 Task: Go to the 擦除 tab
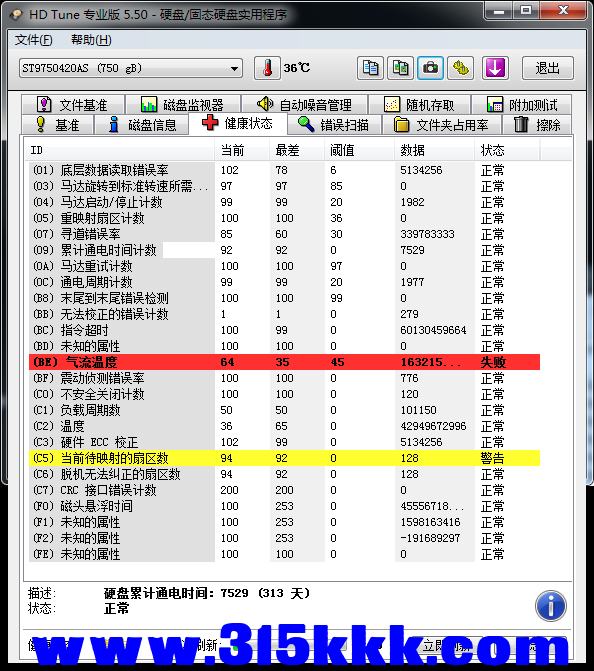pos(537,125)
